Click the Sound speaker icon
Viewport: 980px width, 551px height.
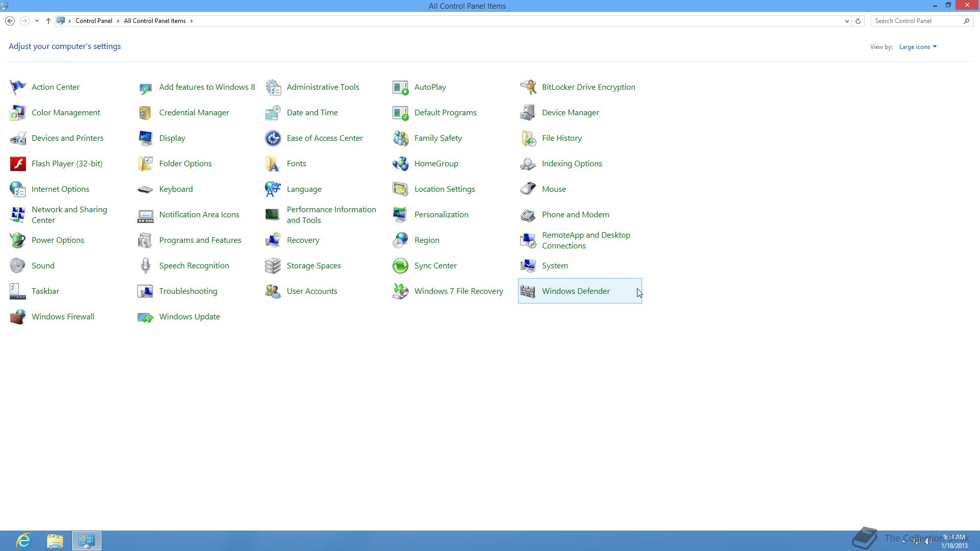click(x=18, y=266)
